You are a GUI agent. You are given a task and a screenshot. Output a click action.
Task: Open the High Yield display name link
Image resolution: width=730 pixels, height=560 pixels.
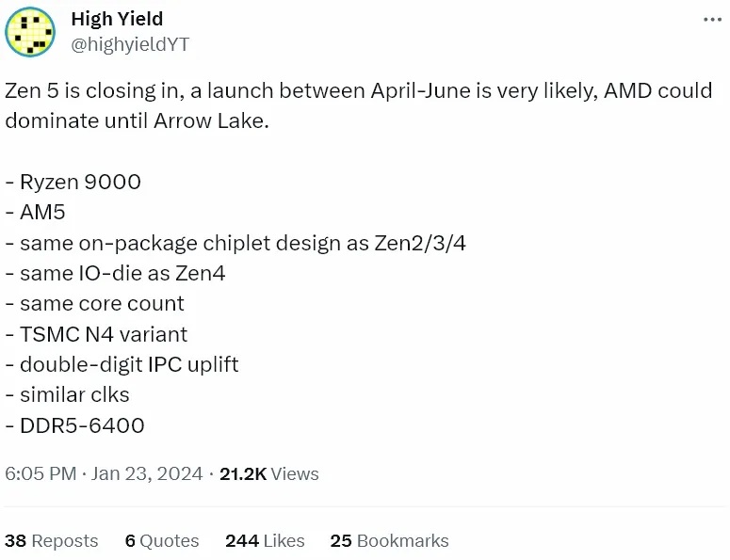117,19
